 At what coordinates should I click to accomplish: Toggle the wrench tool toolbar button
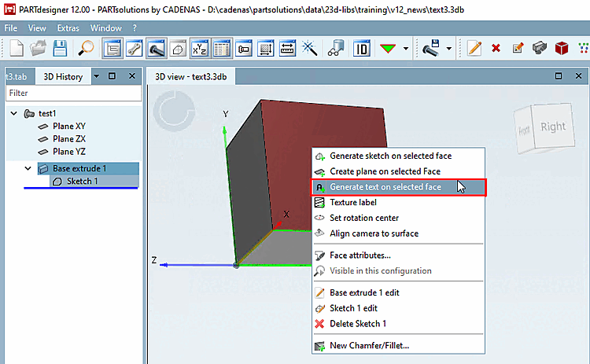134,49
